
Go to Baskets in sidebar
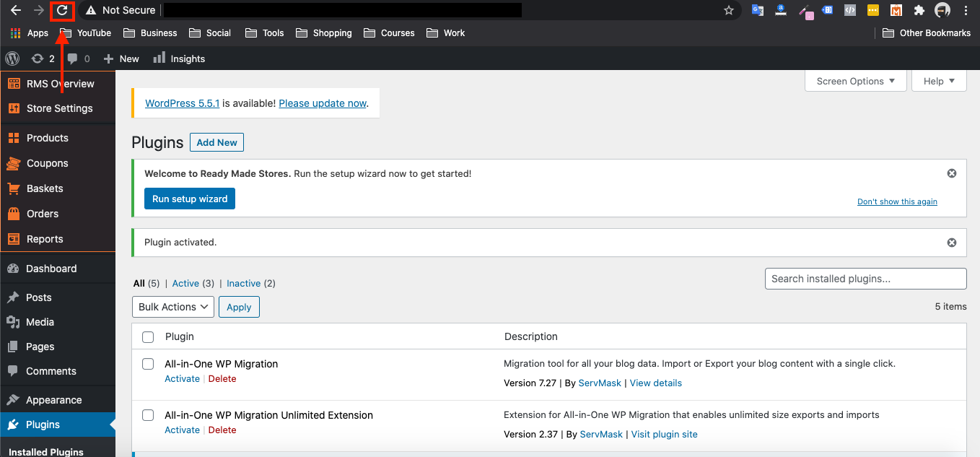point(58,188)
